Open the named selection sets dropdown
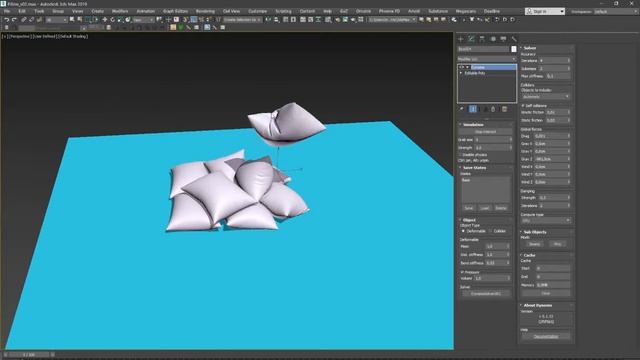 point(242,20)
